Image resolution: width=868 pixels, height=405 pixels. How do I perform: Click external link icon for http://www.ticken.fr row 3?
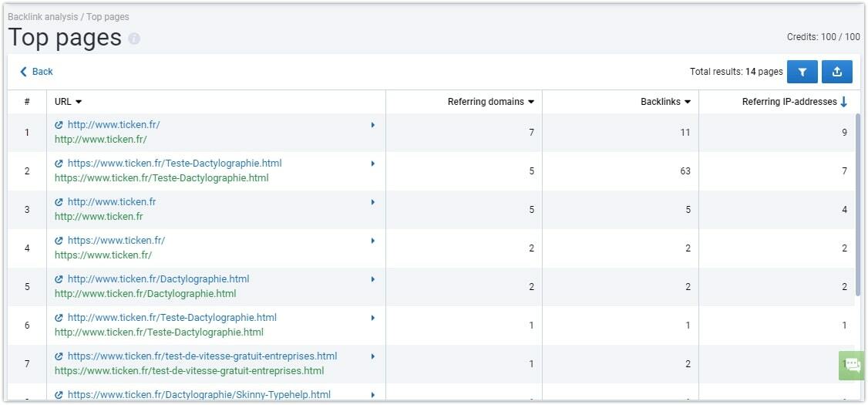click(x=59, y=202)
